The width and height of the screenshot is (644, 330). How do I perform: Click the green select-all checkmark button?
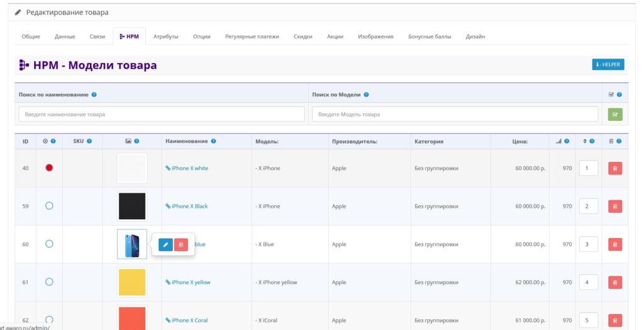click(x=615, y=115)
